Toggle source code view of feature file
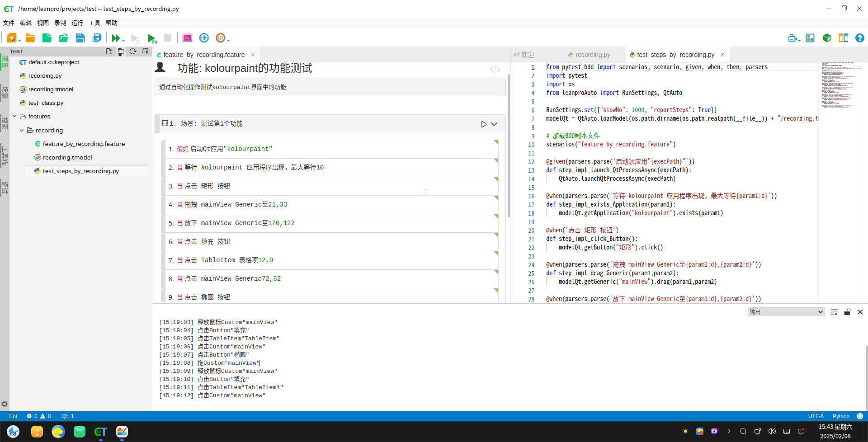The image size is (868, 442). point(495,69)
